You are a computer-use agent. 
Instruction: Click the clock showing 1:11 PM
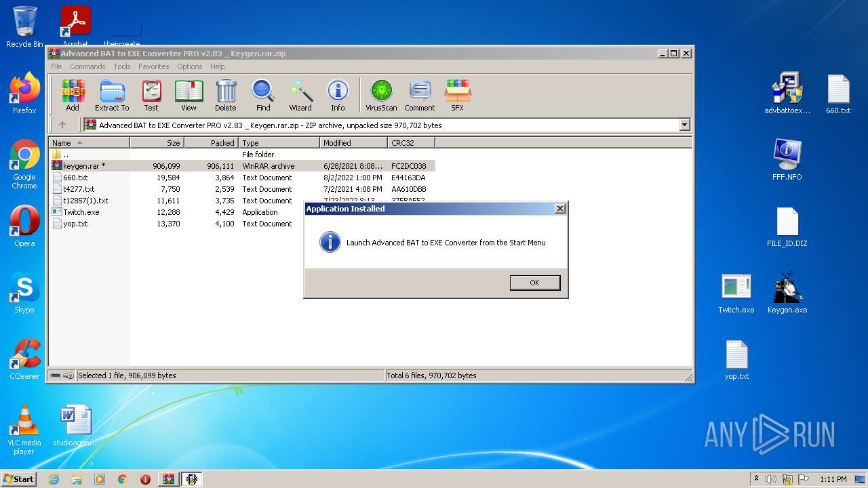coord(833,479)
